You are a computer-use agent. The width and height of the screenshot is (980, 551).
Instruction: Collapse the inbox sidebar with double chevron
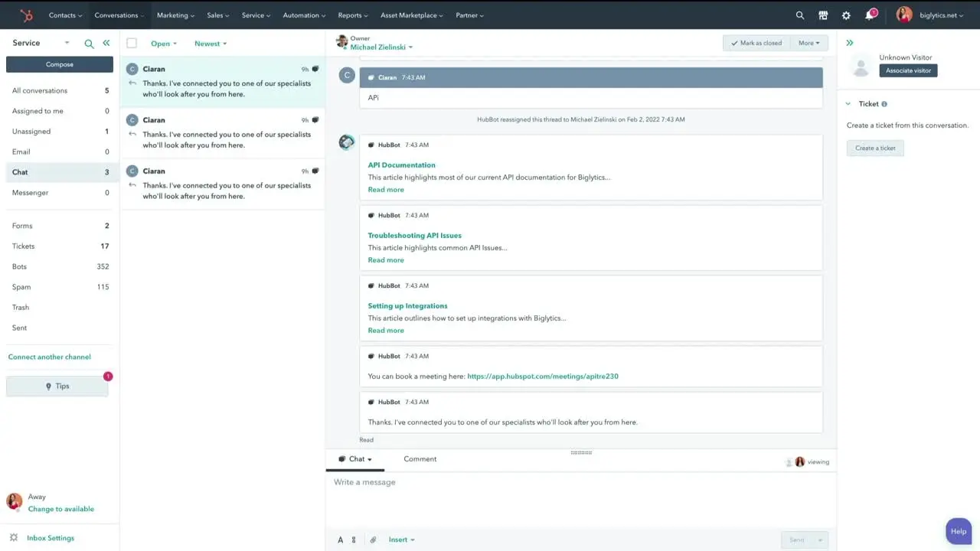point(106,44)
